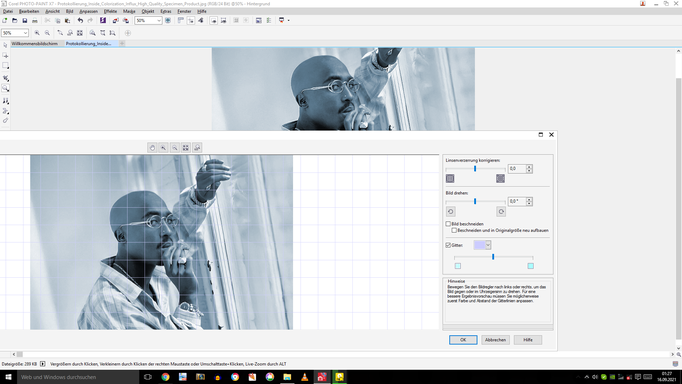Open the Effekte menu
Screen dimensions: 682x384
[x=110, y=11]
